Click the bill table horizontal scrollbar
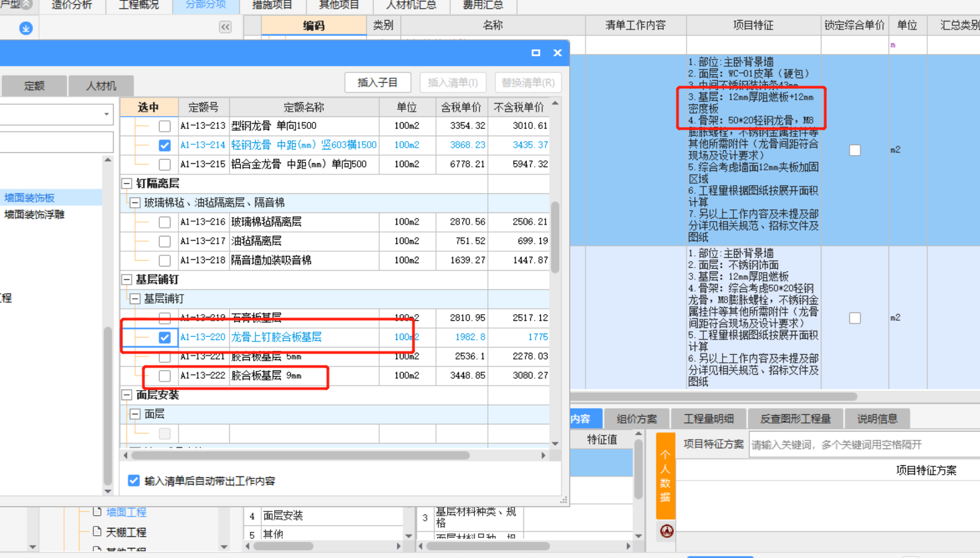 (x=715, y=396)
